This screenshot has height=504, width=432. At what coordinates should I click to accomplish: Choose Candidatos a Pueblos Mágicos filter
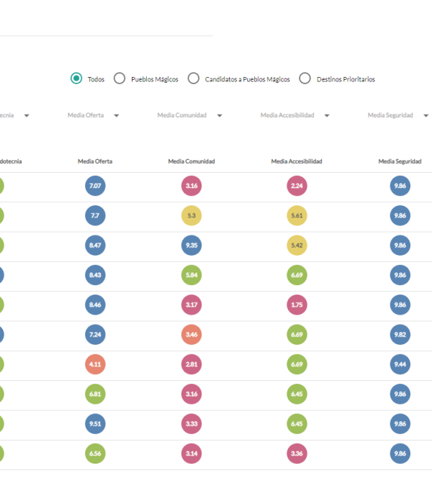[x=194, y=78]
